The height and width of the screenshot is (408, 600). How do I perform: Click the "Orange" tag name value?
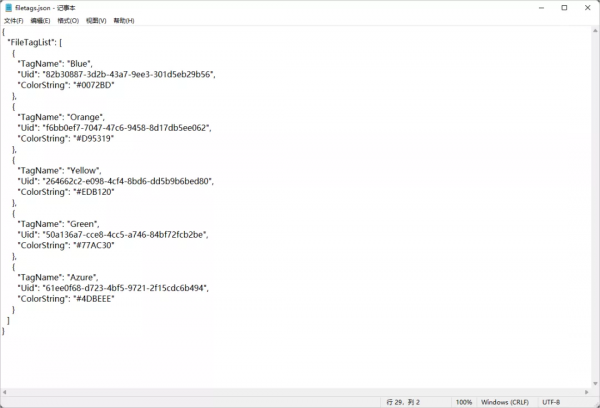click(85, 117)
